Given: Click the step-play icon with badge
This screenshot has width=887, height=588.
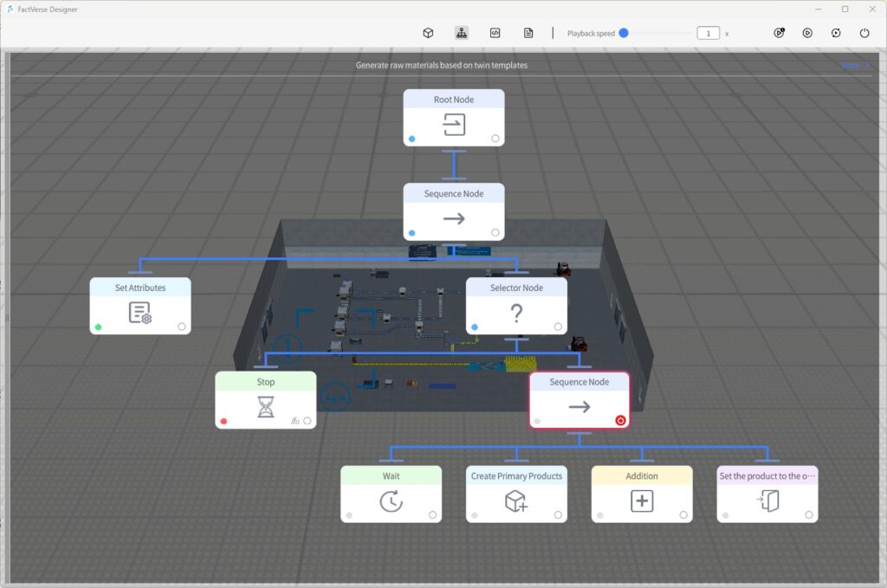Looking at the screenshot, I should pyautogui.click(x=779, y=33).
